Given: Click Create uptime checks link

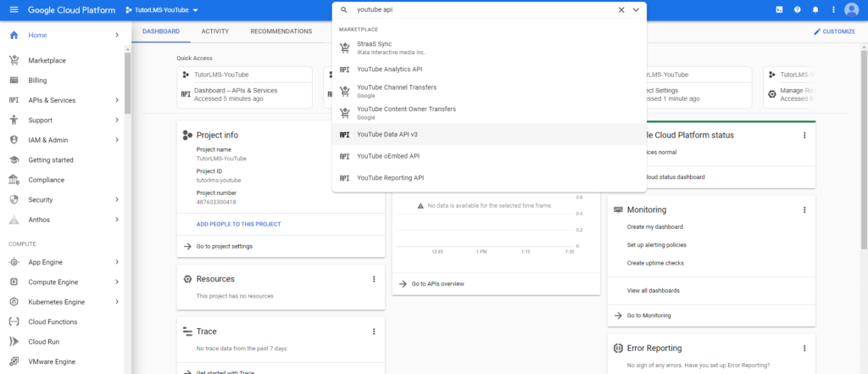Looking at the screenshot, I should (x=655, y=263).
